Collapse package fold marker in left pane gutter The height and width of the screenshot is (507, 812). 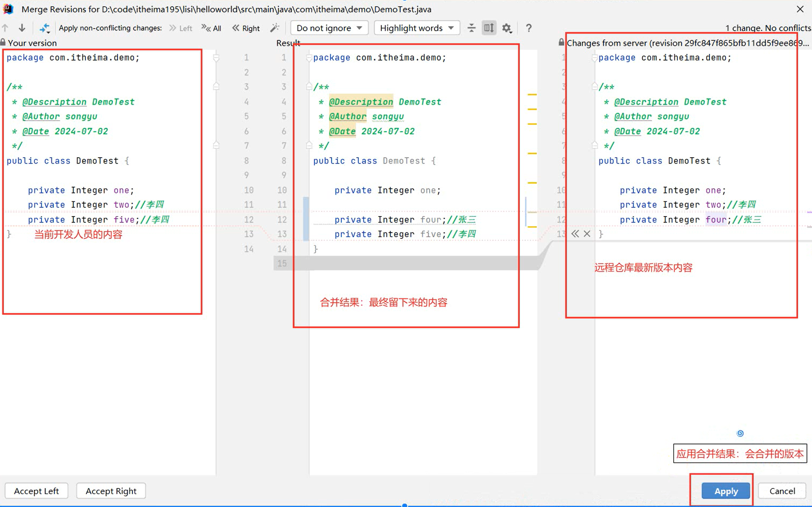[216, 58]
